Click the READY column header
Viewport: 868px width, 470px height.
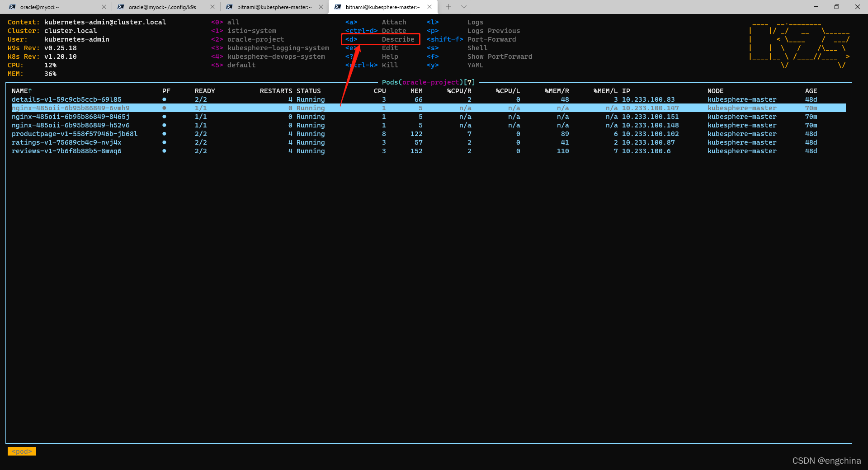tap(205, 91)
